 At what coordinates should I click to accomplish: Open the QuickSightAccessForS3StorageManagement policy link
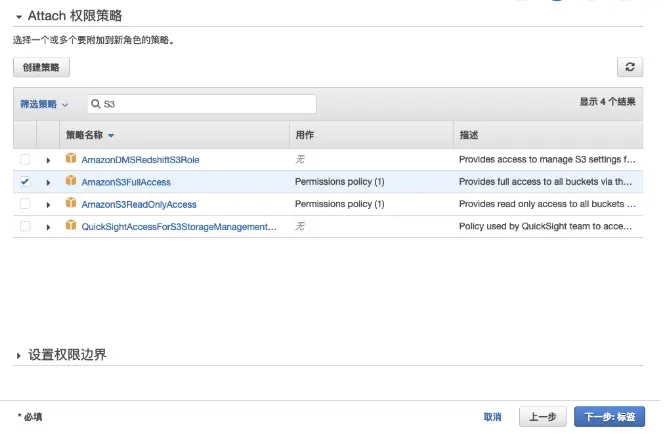tap(179, 227)
